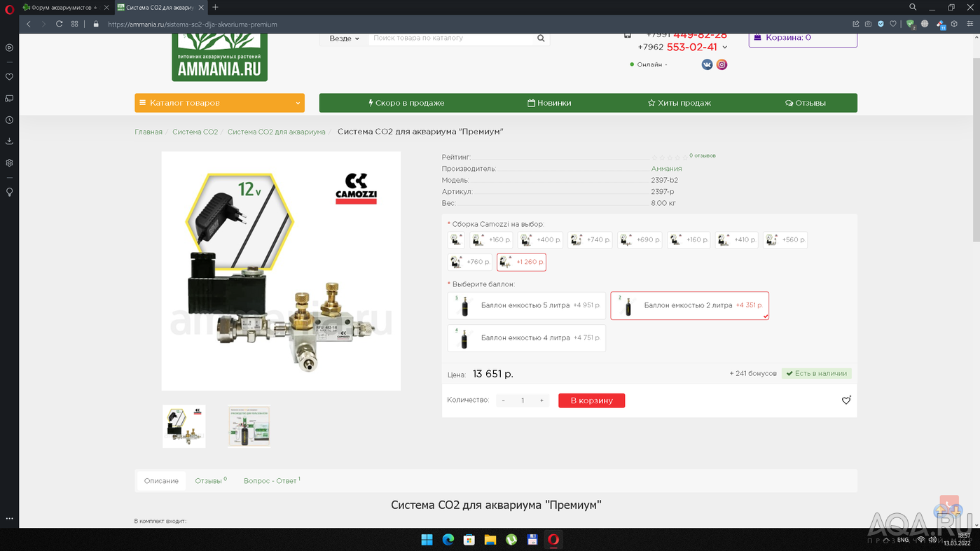Select the 4-litre cylinder option
Viewport: 980px width, 551px height.
click(527, 337)
